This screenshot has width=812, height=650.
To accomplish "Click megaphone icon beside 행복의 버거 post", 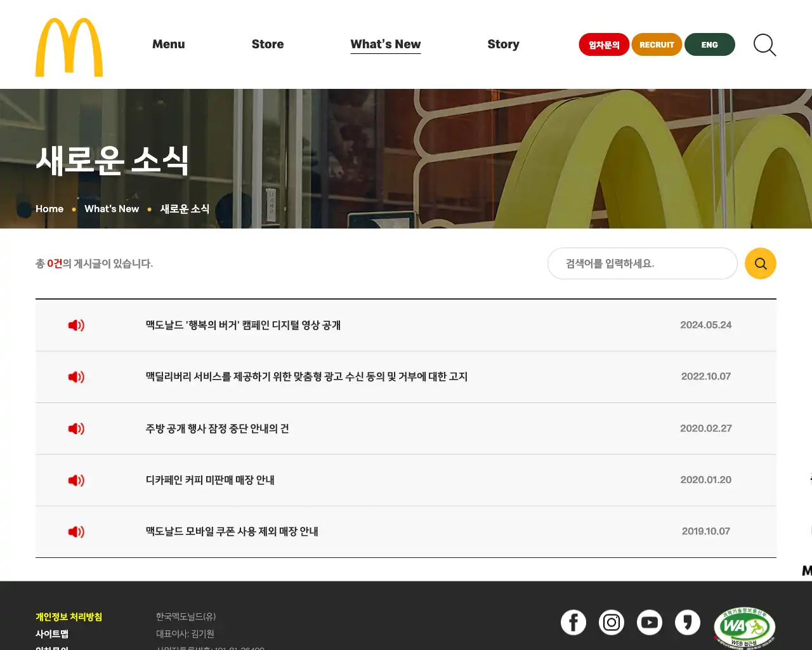I will tap(76, 325).
